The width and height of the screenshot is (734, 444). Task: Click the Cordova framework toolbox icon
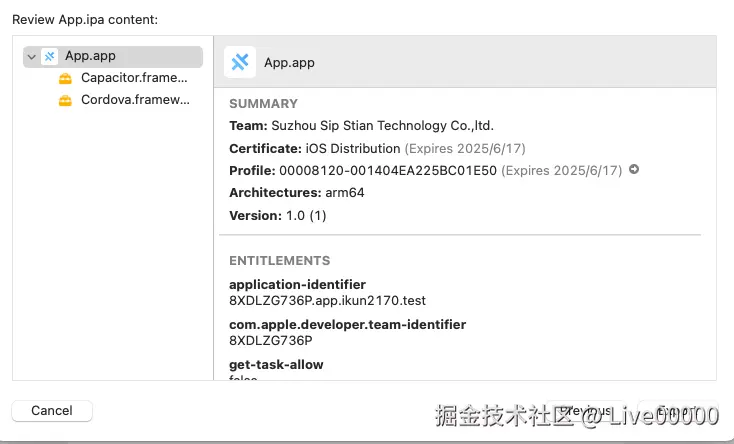pos(65,100)
